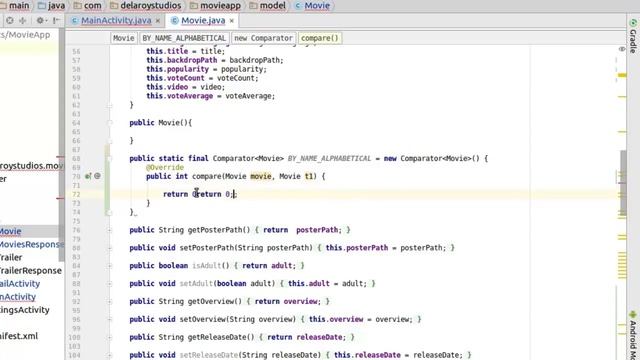Click the BY_NAME_ALPHABETICAL structure breadcrumb
Viewport: 640px width, 360px height.
click(184, 38)
